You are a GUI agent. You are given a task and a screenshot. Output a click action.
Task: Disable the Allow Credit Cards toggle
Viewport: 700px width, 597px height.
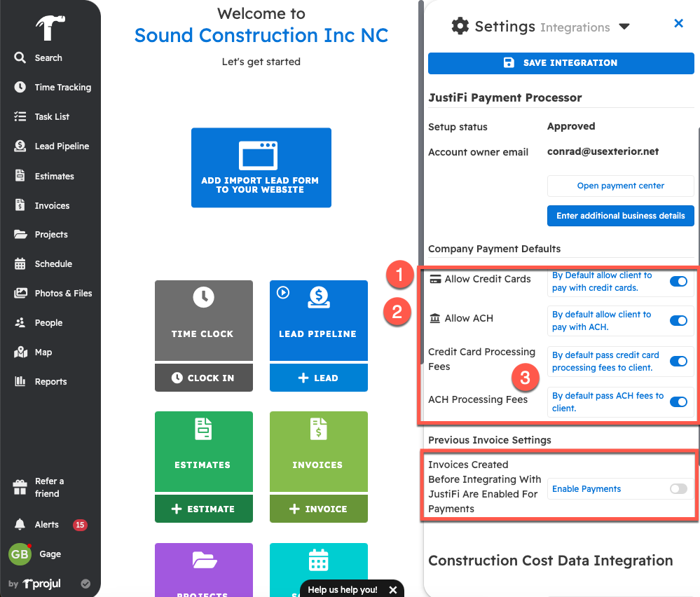[x=678, y=282]
